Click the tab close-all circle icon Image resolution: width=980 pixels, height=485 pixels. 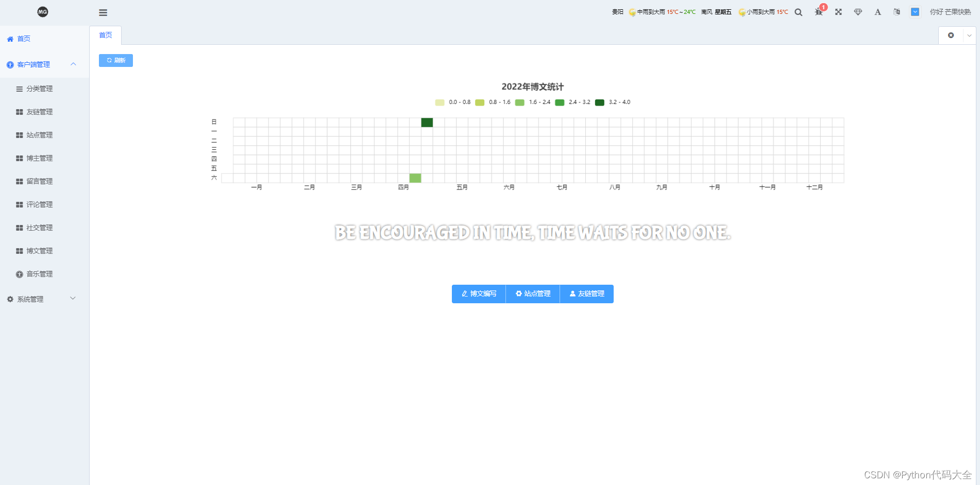coord(951,36)
